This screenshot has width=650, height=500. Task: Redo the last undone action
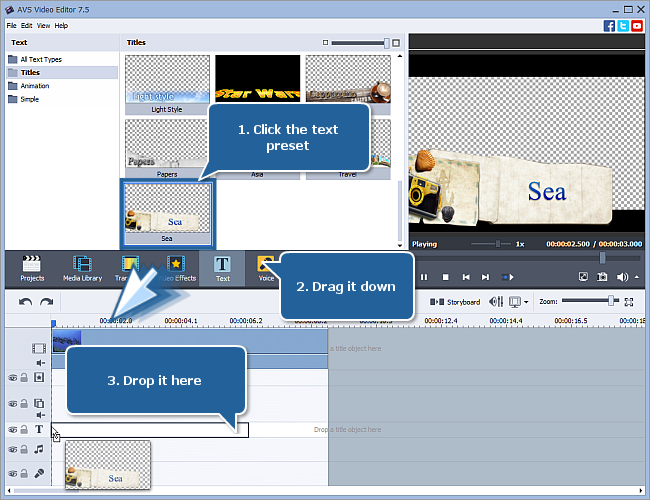46,302
